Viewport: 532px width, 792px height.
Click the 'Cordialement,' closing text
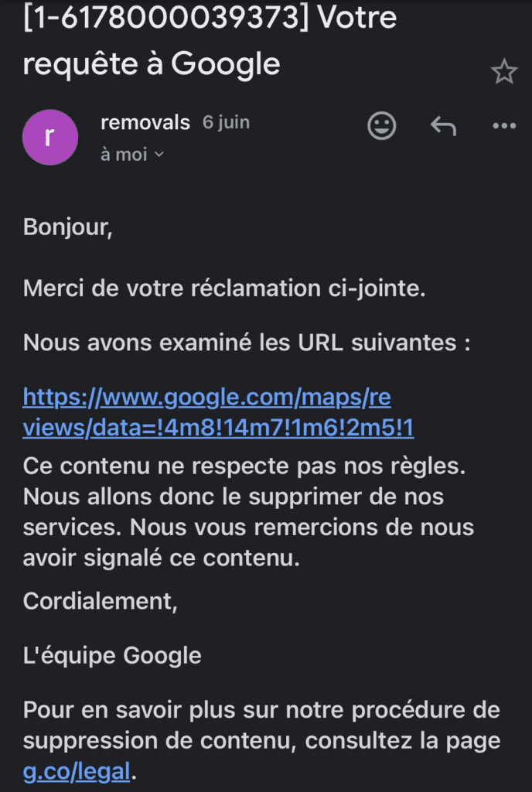pyautogui.click(x=101, y=601)
